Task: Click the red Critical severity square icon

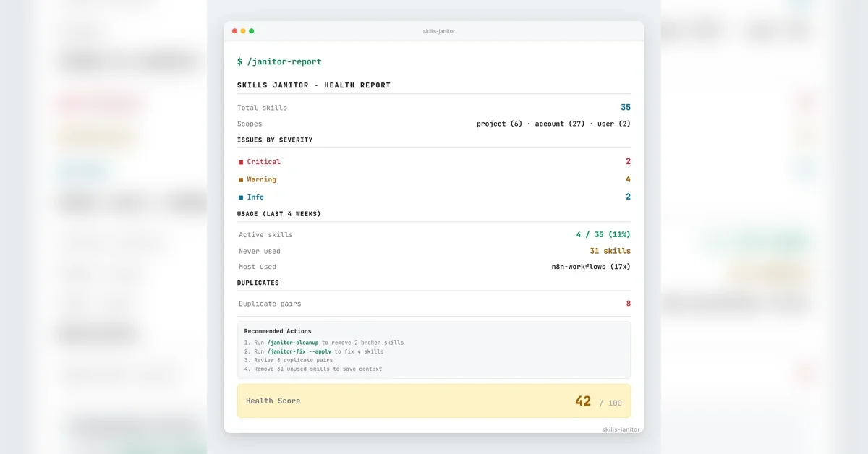Action: tap(241, 163)
